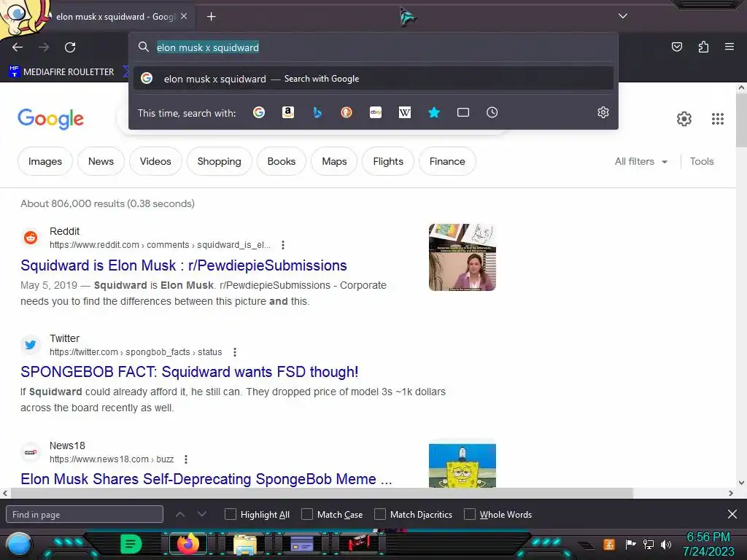747x560 pixels.
Task: Close the find bar
Action: tap(732, 514)
